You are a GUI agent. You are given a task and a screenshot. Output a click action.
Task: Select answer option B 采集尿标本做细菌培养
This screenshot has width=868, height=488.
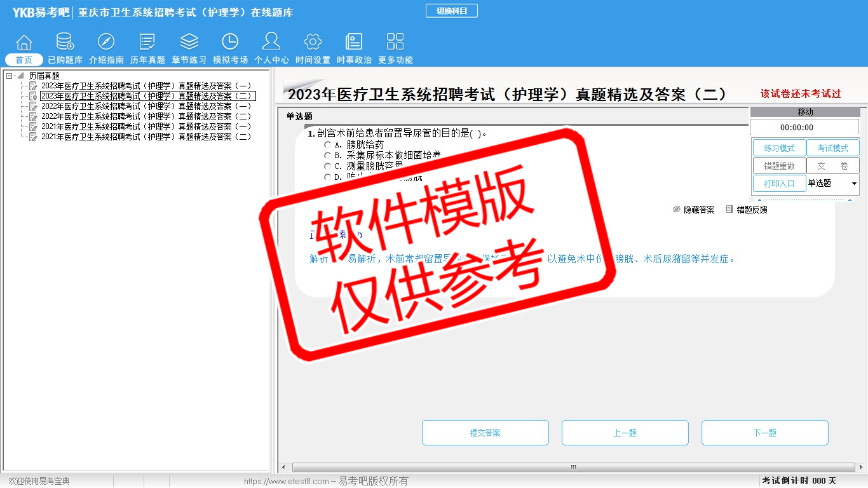coord(328,155)
